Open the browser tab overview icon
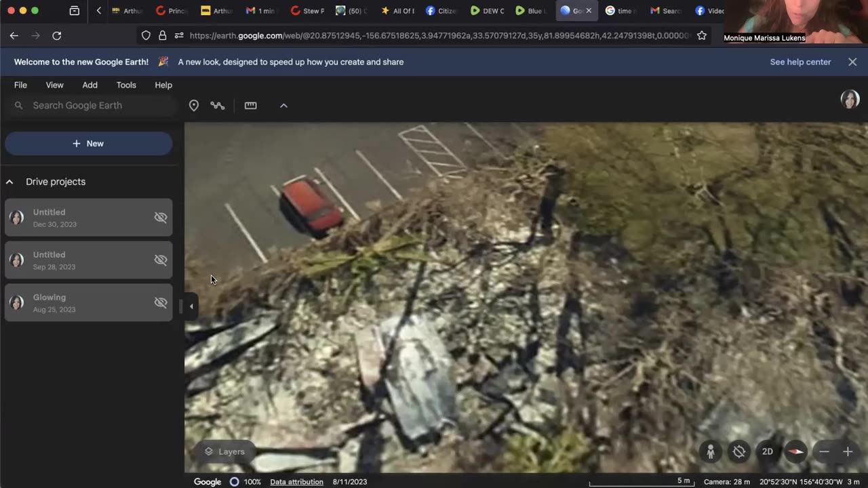Image resolution: width=868 pixels, height=488 pixels. [x=75, y=11]
